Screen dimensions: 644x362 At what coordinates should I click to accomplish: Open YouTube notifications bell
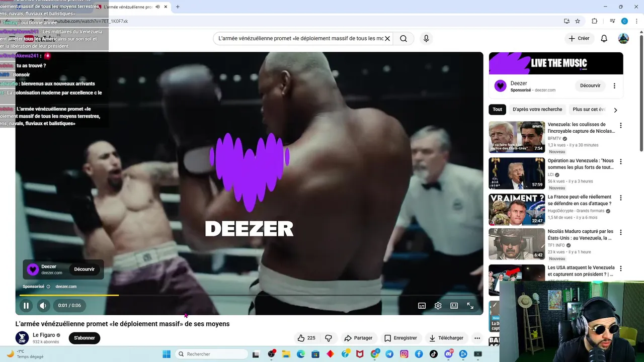click(x=604, y=38)
